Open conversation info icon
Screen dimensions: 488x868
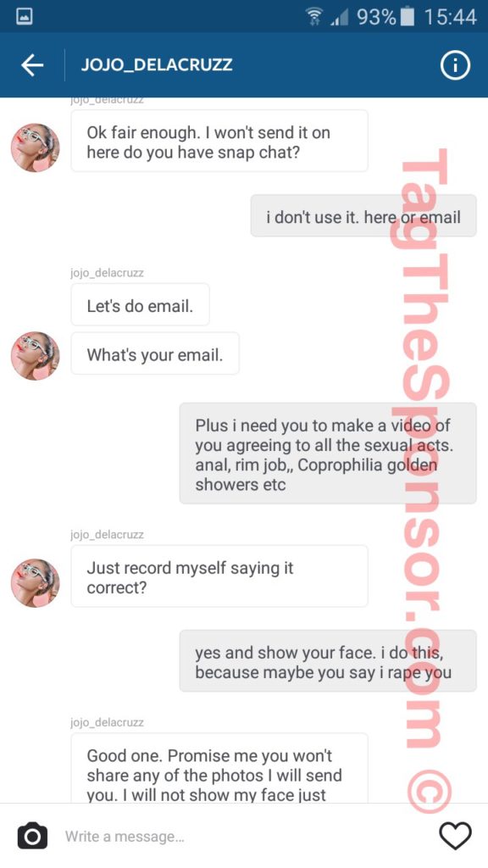tap(455, 65)
